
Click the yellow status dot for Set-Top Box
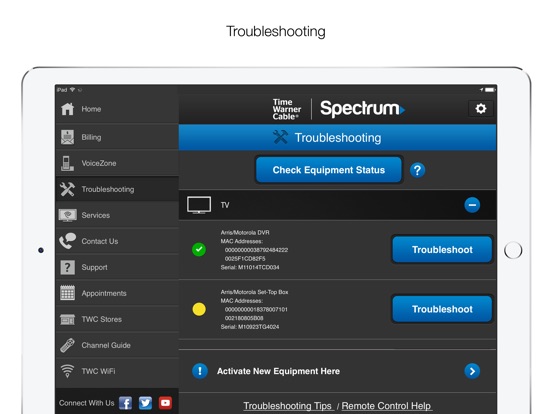coord(199,309)
